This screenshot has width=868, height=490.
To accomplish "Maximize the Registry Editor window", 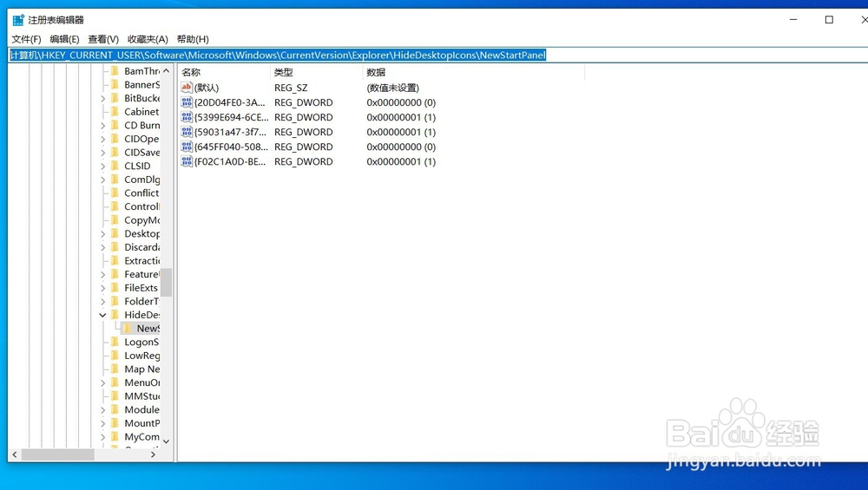I will 829,20.
